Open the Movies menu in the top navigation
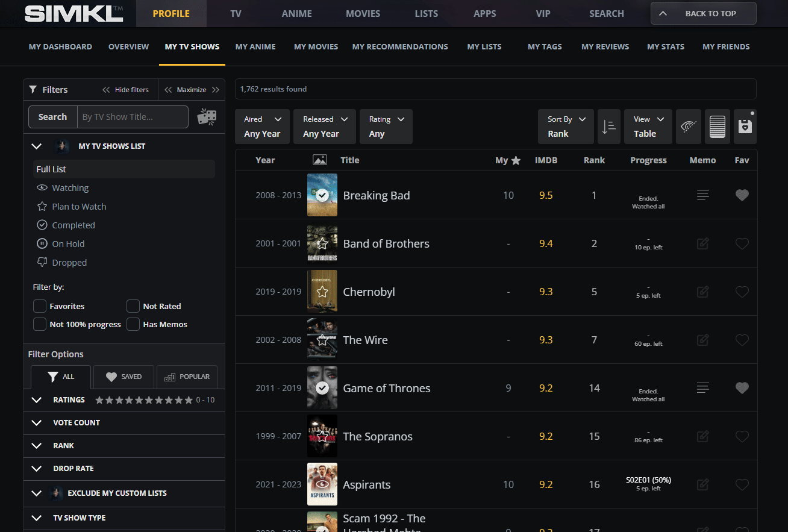This screenshot has width=788, height=532. 363,13
